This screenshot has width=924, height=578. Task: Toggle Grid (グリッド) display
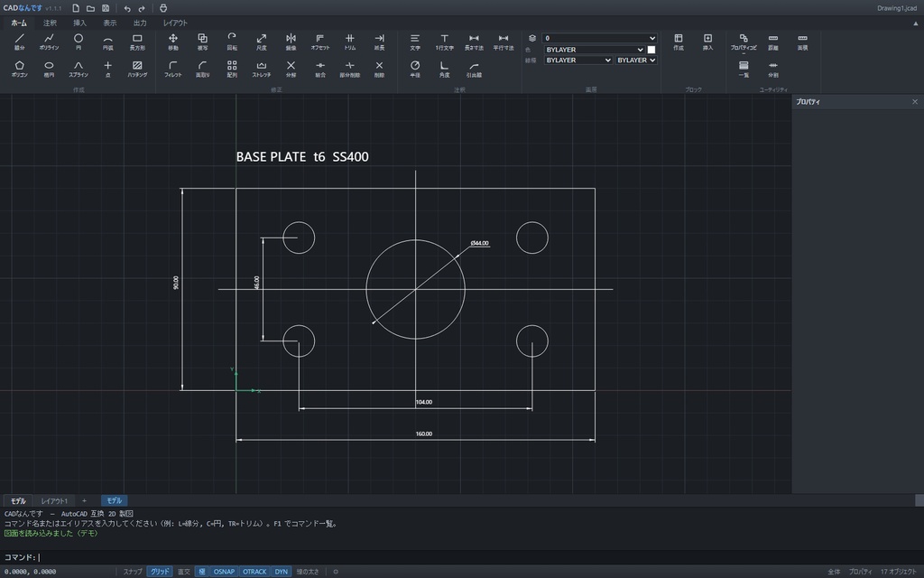(160, 572)
